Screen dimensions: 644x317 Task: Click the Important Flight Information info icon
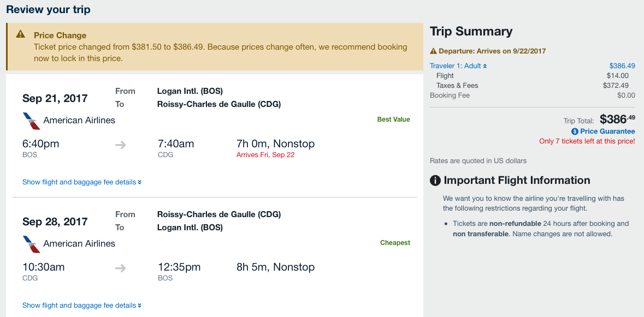coord(435,181)
